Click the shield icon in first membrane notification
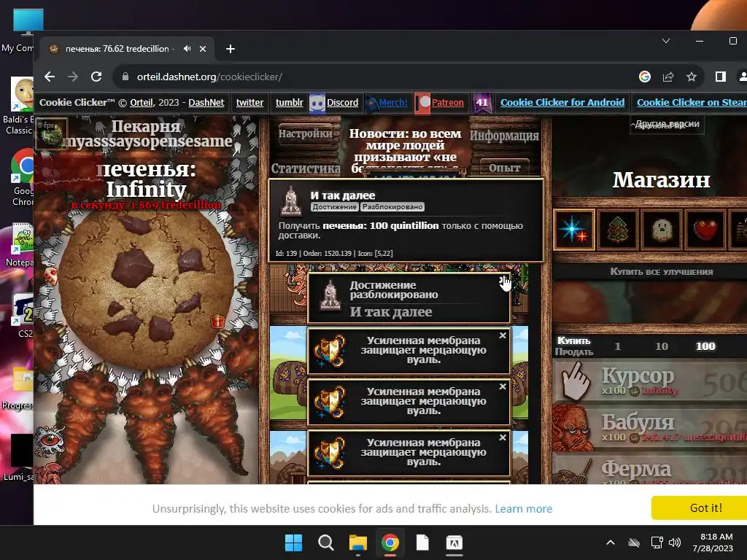 tap(330, 351)
